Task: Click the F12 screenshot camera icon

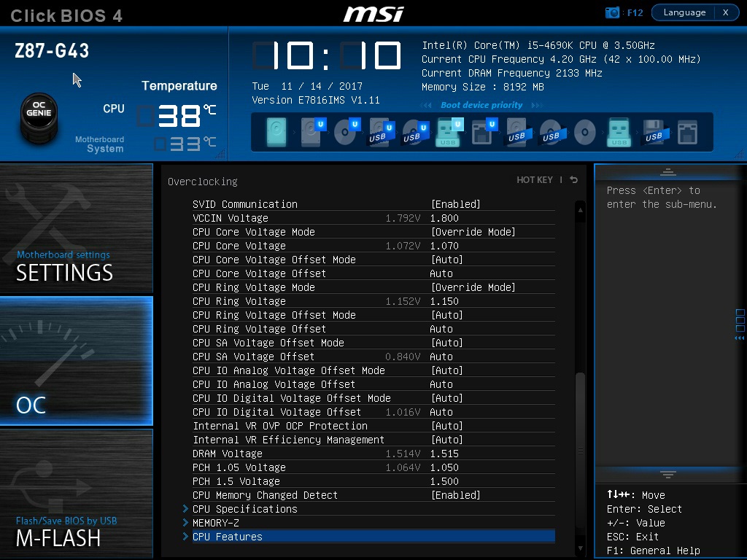Action: point(612,12)
